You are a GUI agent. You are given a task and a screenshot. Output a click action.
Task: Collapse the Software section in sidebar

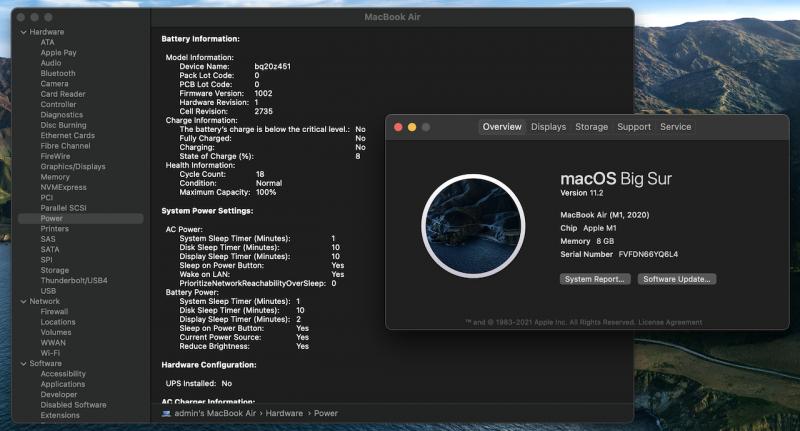pyautogui.click(x=23, y=363)
